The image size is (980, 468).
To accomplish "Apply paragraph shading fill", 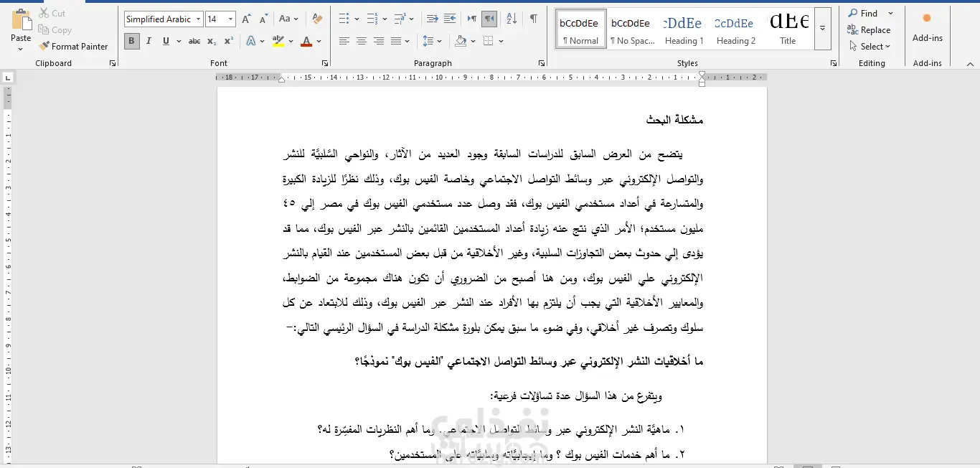I will tap(461, 41).
